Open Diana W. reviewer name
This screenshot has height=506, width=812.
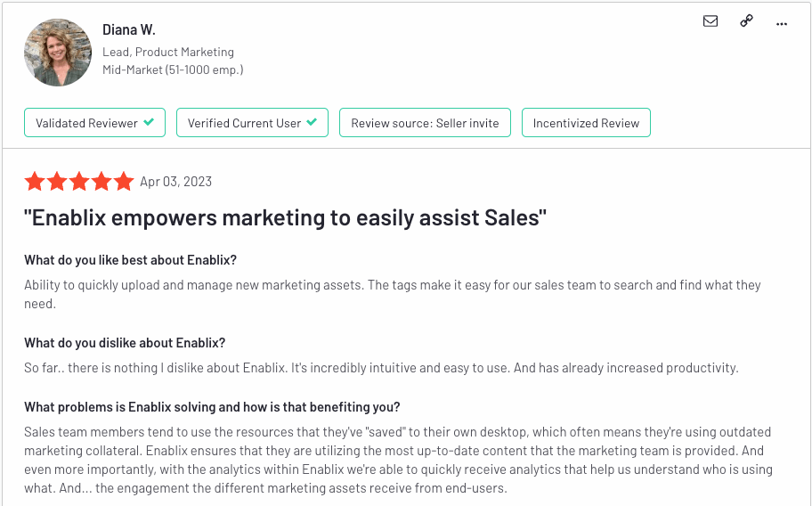(x=128, y=30)
